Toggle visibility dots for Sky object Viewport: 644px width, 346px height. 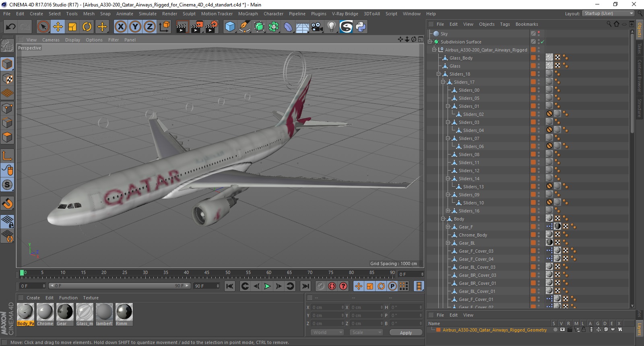pos(539,34)
